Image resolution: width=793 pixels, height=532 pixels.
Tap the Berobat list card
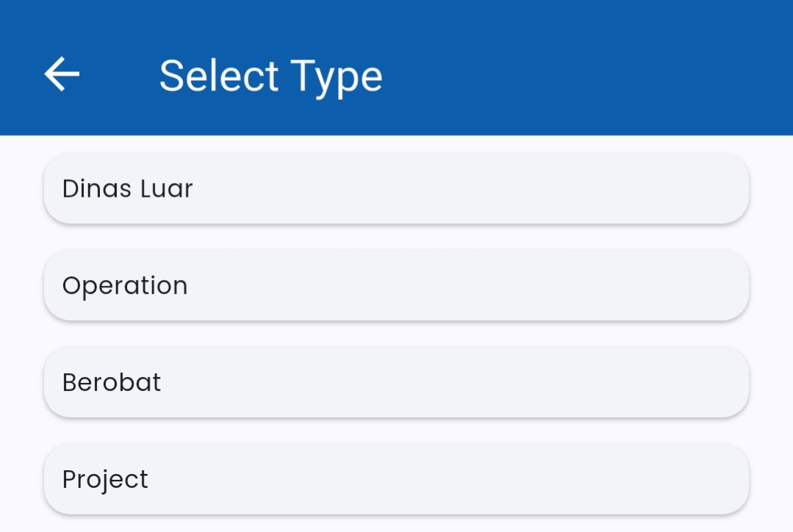tap(396, 382)
